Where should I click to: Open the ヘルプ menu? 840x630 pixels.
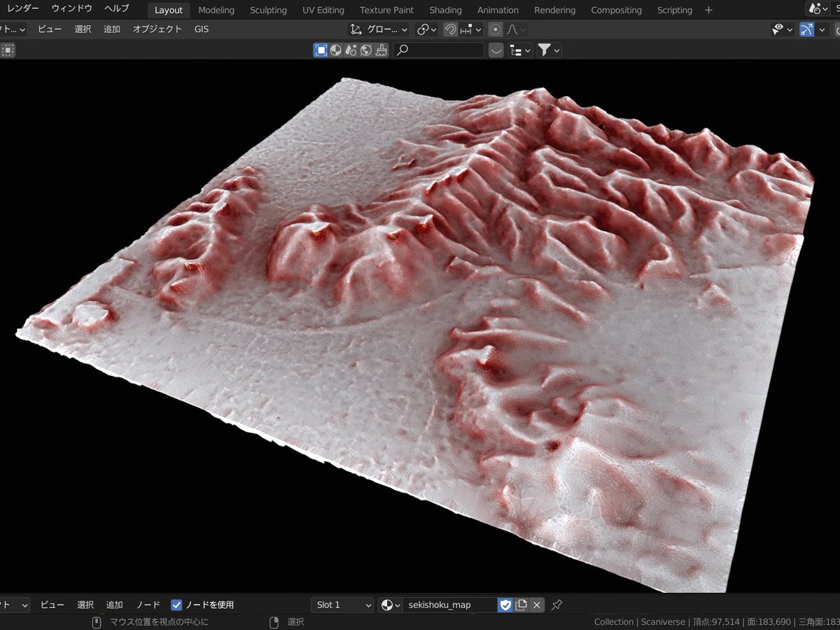[116, 8]
